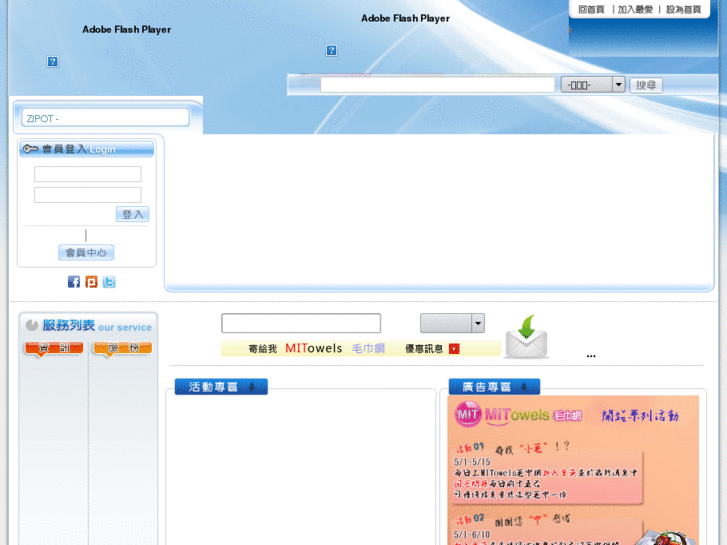Open the MITowels 開站系列活動 advertisement
727x545 pixels.
tap(573, 469)
